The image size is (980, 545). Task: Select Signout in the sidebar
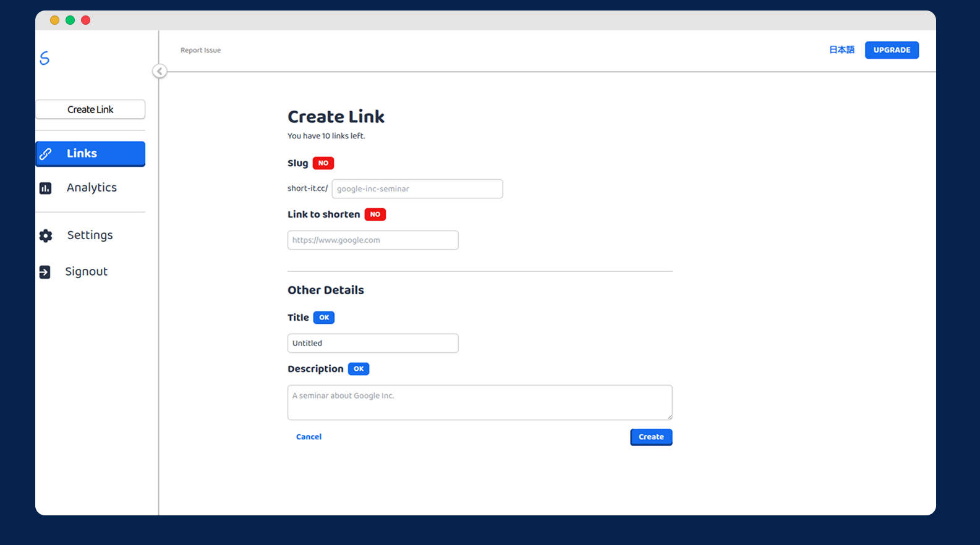(86, 272)
